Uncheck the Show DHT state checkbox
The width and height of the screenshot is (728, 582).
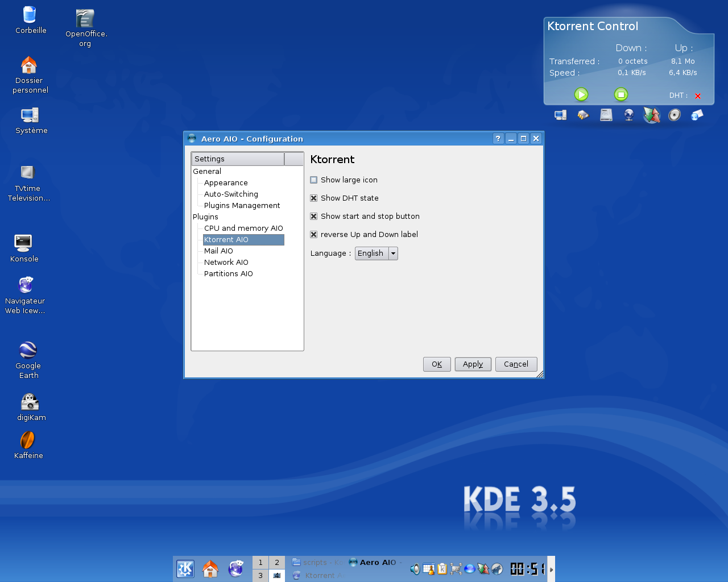(313, 198)
